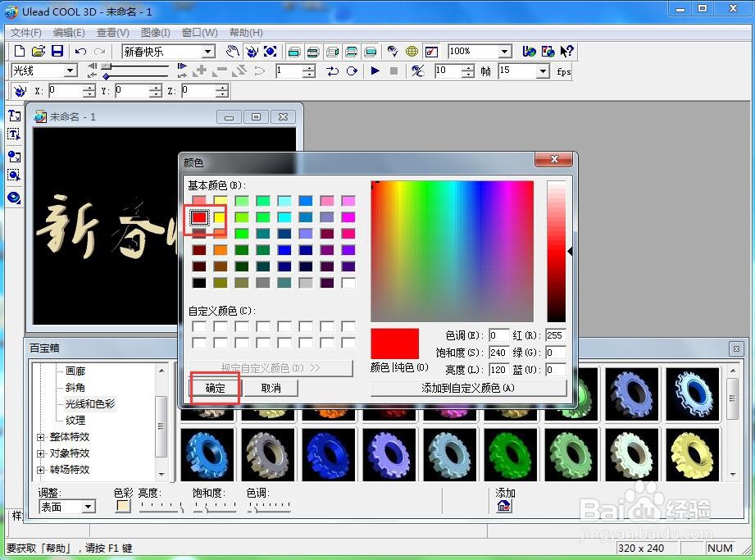Click Edit Graphics tool in left toolbar
This screenshot has width=755, height=560.
tap(15, 175)
